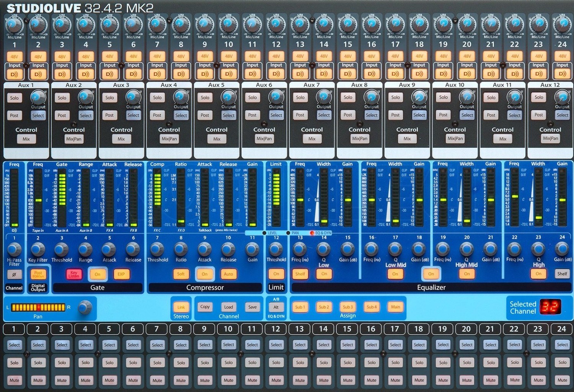Toggle the digital input button on channel 21
The height and width of the screenshot is (392, 574).
(x=491, y=74)
